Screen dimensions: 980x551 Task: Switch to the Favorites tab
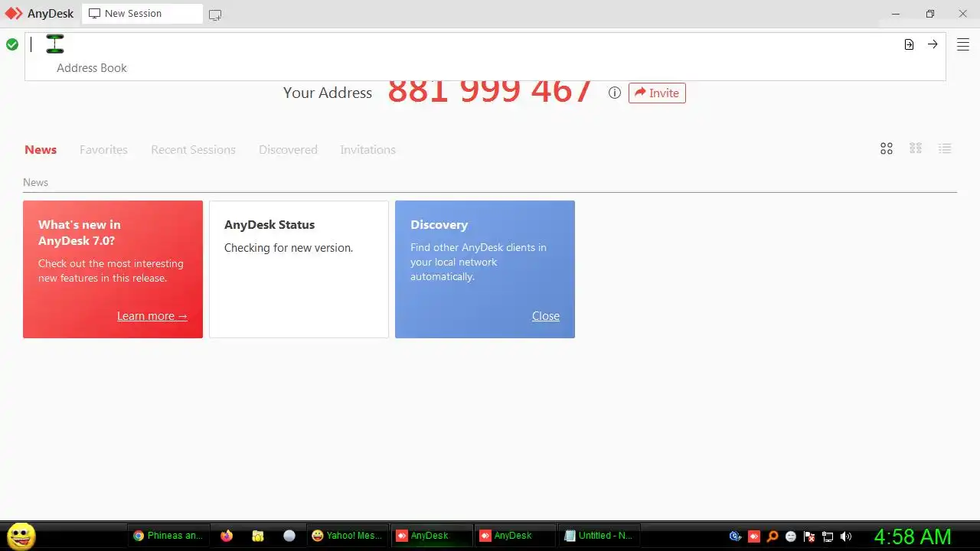pos(103,150)
